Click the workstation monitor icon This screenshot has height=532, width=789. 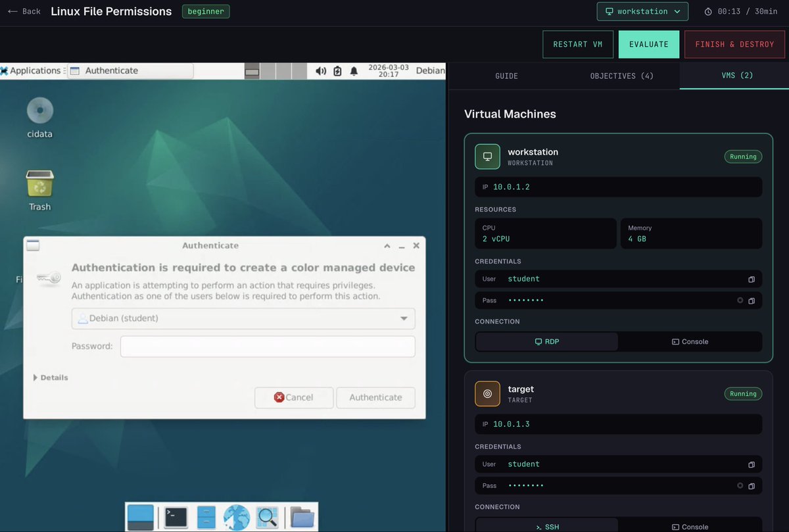pos(487,157)
